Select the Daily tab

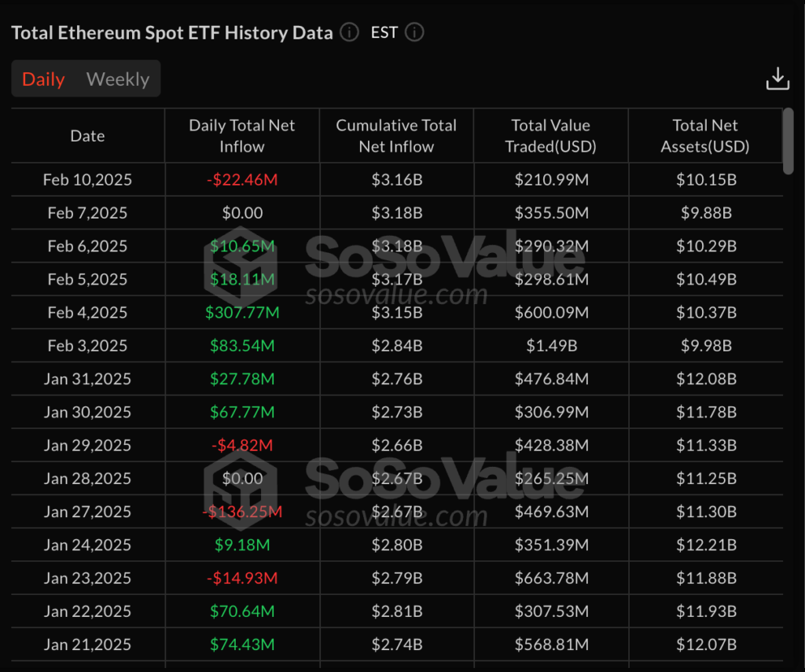[x=43, y=79]
